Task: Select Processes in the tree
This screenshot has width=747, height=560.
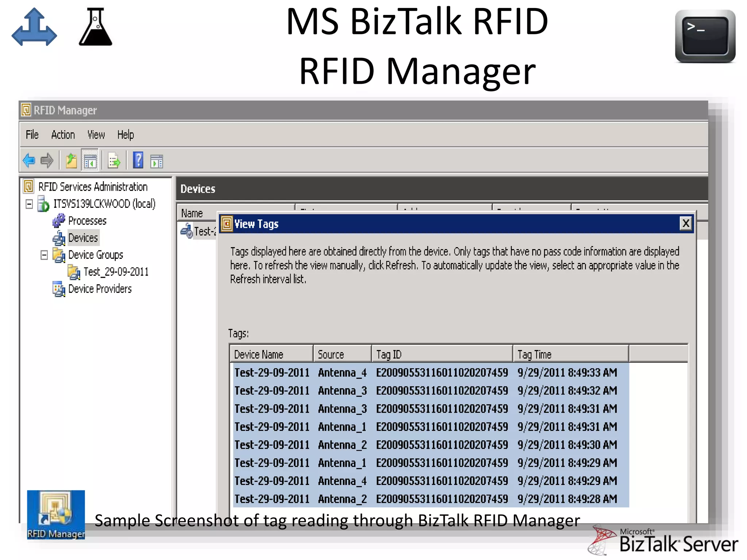Action: pos(87,221)
